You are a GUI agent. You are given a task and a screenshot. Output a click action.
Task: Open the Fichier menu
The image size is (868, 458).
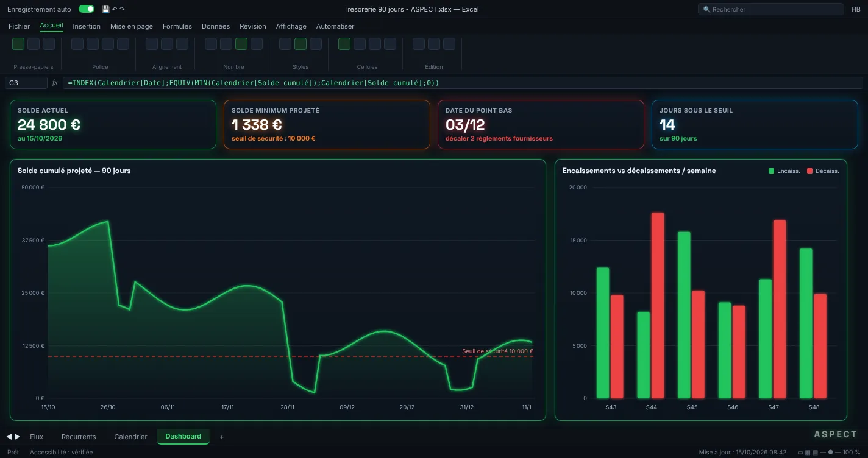(19, 26)
